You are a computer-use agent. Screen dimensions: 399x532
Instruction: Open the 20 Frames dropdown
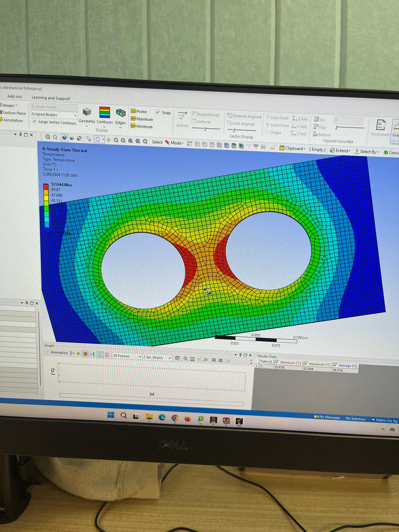click(x=127, y=356)
